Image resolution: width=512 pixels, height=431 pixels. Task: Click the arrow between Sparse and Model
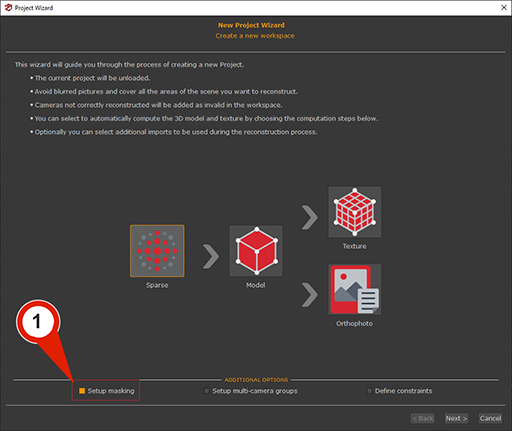211,257
